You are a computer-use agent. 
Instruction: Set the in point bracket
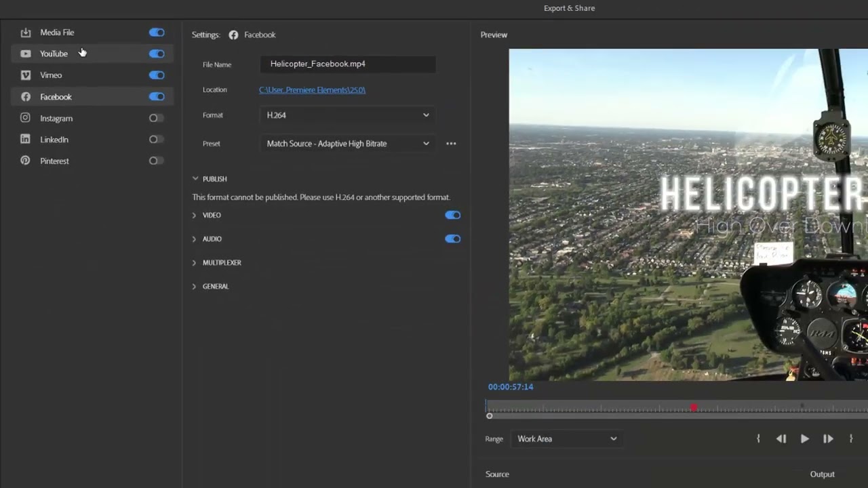coord(758,439)
